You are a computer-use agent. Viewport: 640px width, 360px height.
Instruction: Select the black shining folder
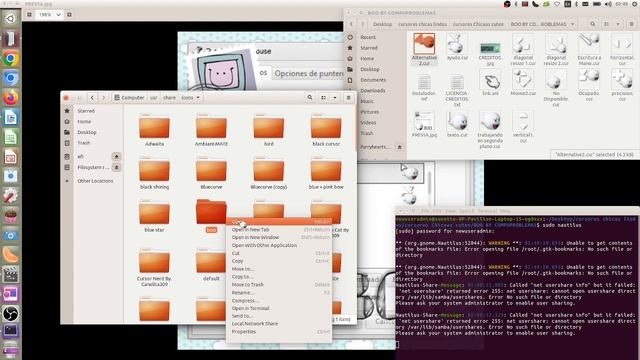point(154,173)
